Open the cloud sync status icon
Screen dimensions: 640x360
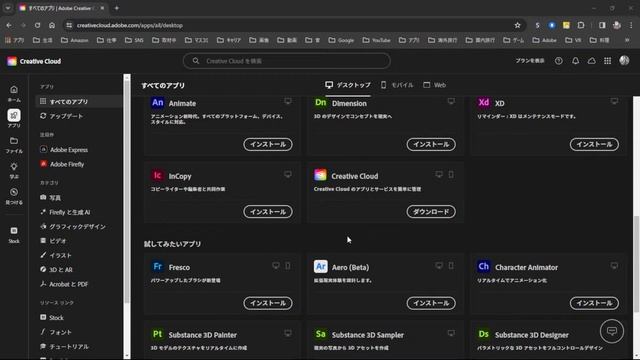591,61
